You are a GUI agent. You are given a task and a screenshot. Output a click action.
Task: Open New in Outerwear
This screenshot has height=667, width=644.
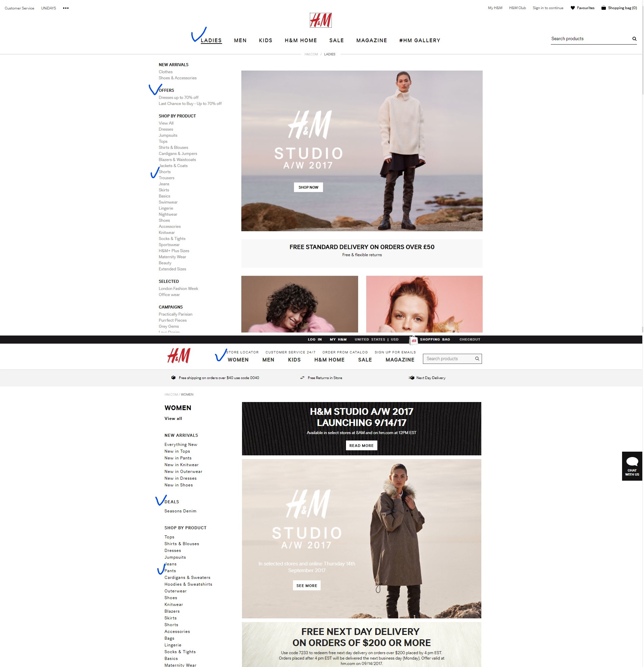(183, 472)
